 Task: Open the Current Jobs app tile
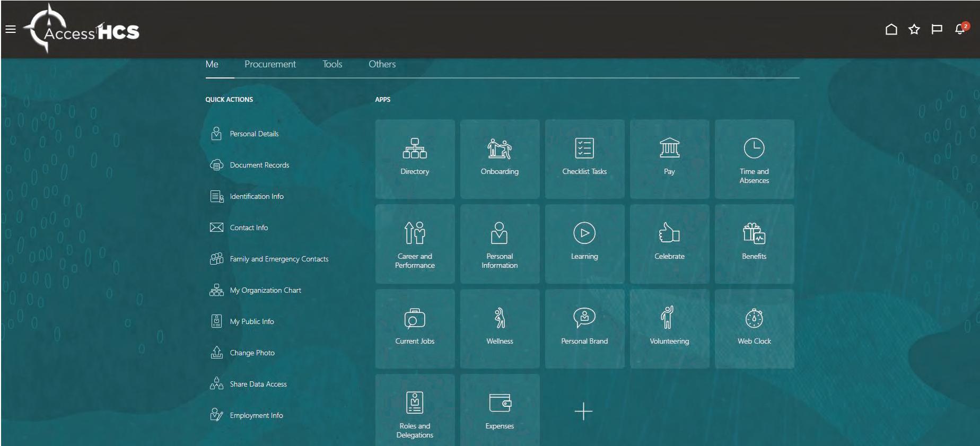(x=415, y=329)
